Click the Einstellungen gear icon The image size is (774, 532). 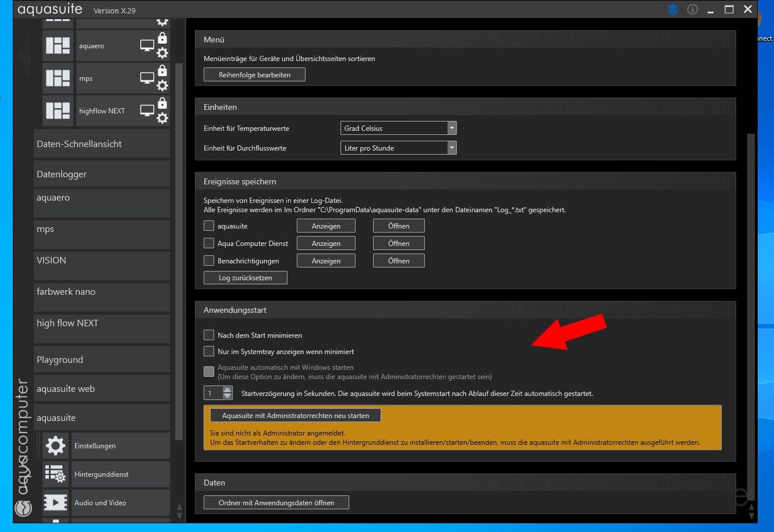(x=55, y=446)
